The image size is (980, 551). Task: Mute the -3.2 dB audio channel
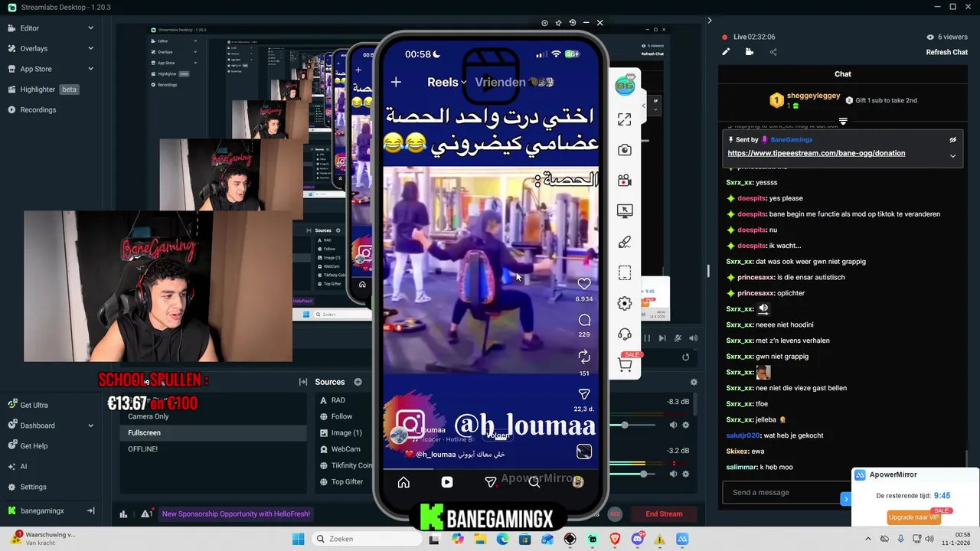[674, 474]
